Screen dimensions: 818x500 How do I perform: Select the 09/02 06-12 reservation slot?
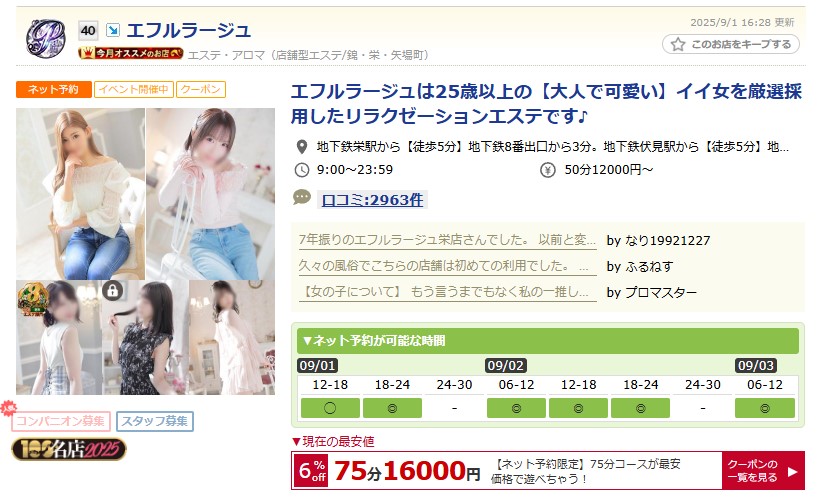point(516,408)
